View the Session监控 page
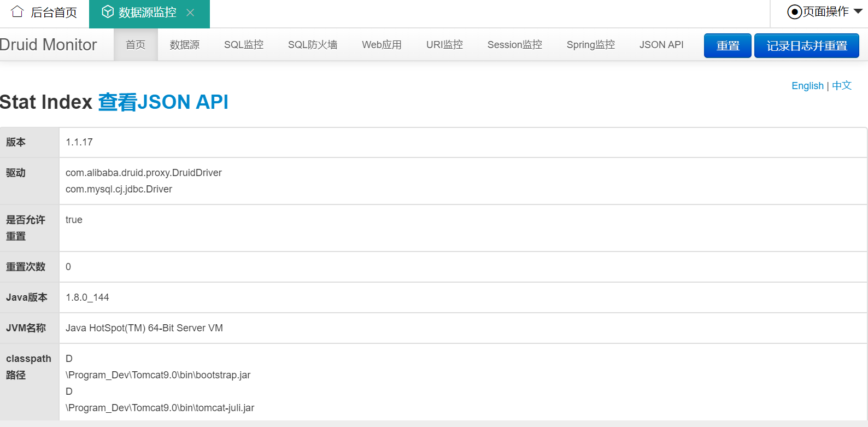 pos(514,45)
